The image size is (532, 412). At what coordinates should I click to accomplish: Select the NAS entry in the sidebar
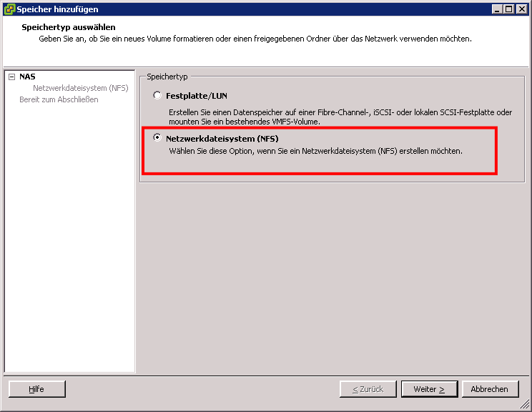pyautogui.click(x=27, y=77)
